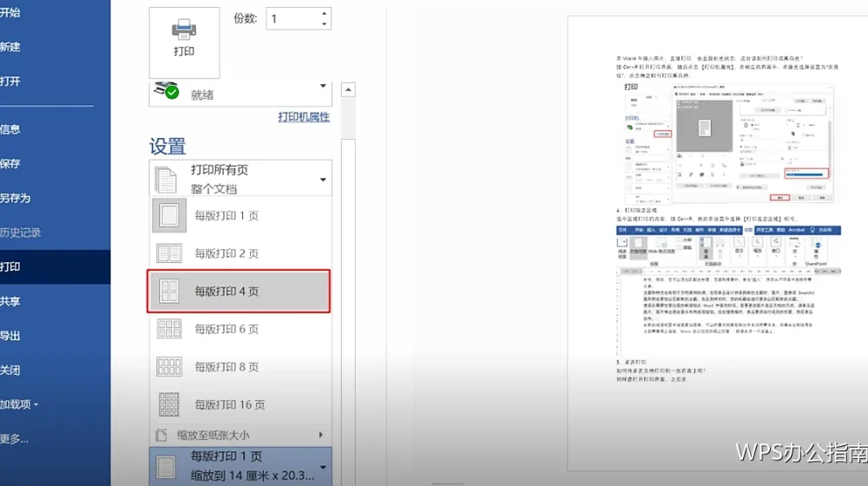Select 每版打印 1 页 option
Screen dimensions: 868x486
coord(240,215)
